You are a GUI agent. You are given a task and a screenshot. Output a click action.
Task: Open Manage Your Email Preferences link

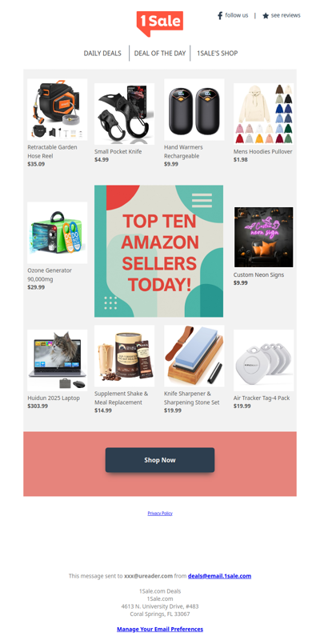[160, 629]
